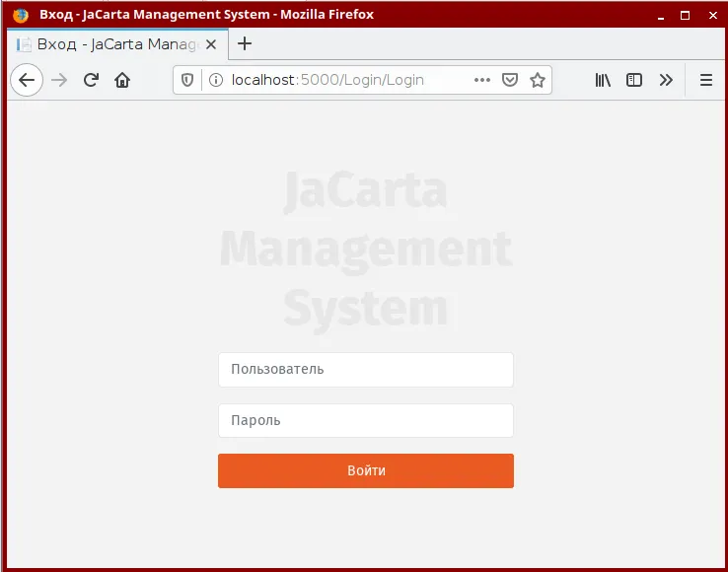Reload the current login page
This screenshot has width=728, height=572.
(x=91, y=80)
